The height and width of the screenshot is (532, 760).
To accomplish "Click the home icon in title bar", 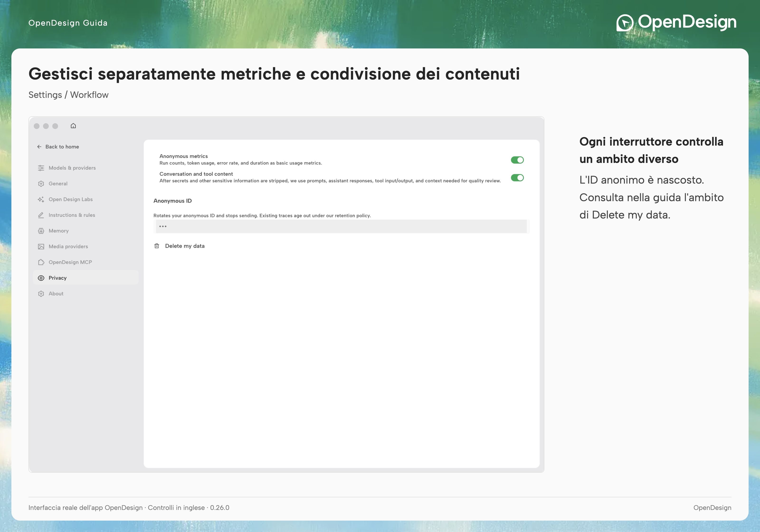I will pos(73,126).
